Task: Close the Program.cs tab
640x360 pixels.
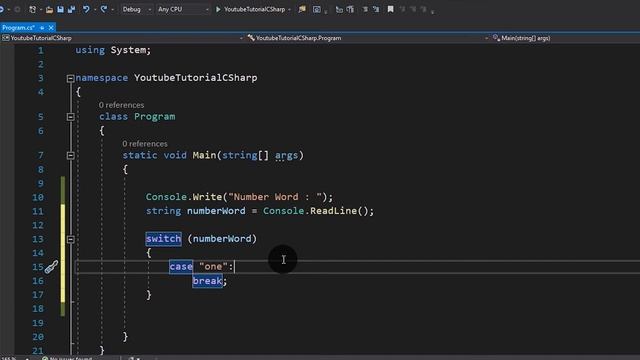Action: click(x=51, y=28)
